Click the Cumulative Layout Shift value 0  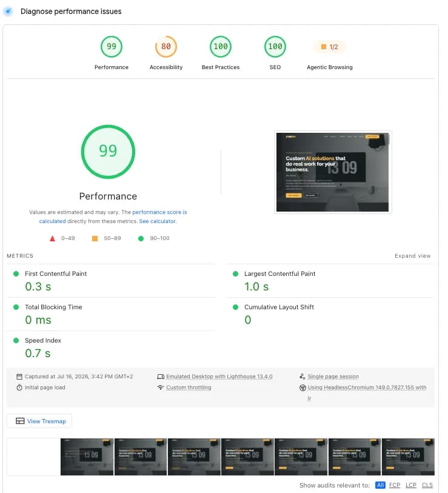pyautogui.click(x=248, y=320)
